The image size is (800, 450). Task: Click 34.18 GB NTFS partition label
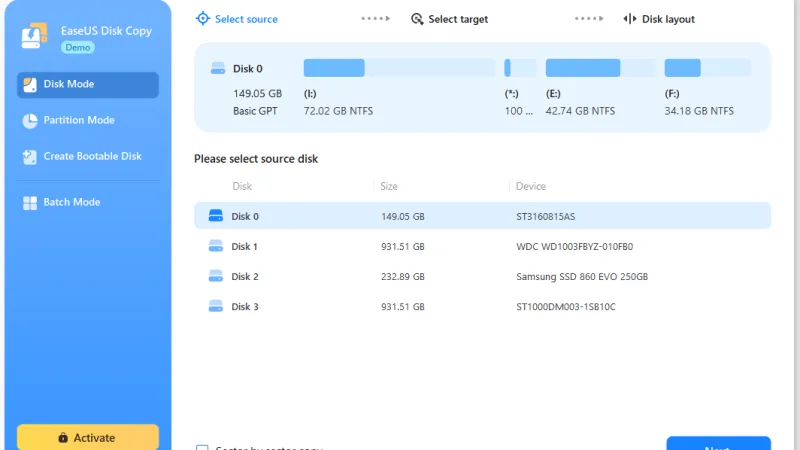699,111
